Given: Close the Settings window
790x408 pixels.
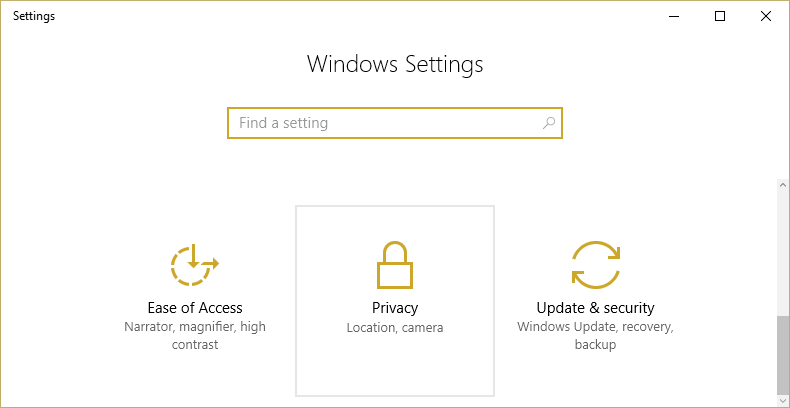Looking at the screenshot, I should point(766,16).
